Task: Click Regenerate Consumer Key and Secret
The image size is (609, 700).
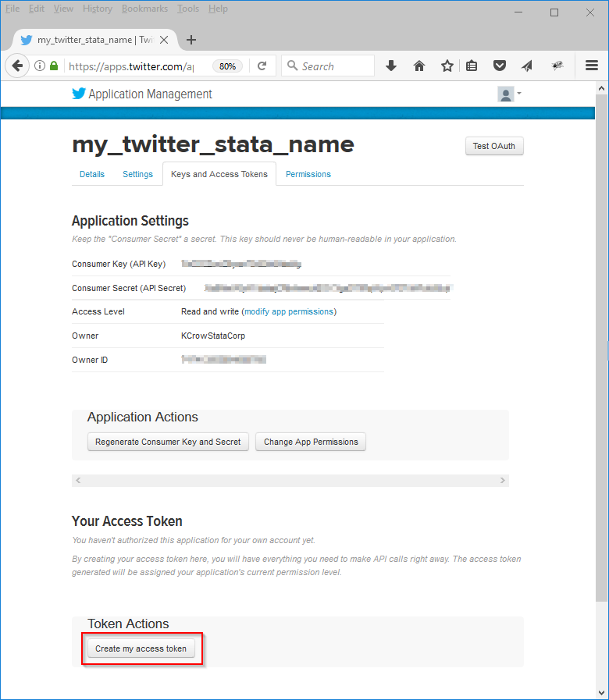Action: tap(168, 442)
